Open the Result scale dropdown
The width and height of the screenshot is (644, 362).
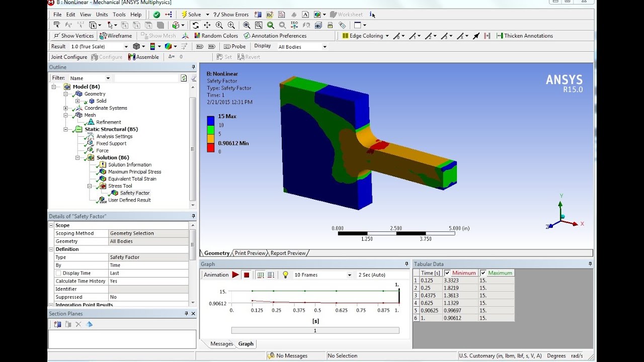[126, 47]
